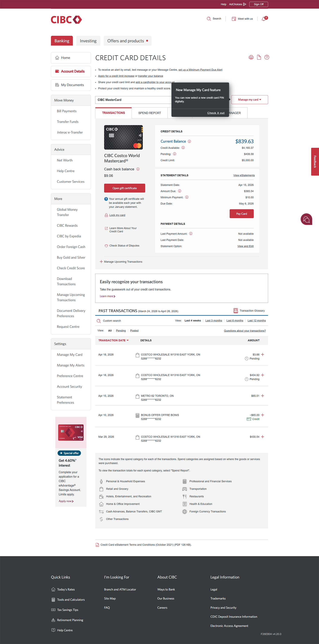Click Learn more about recognizing transactions
319x644 pixels.
click(x=108, y=296)
